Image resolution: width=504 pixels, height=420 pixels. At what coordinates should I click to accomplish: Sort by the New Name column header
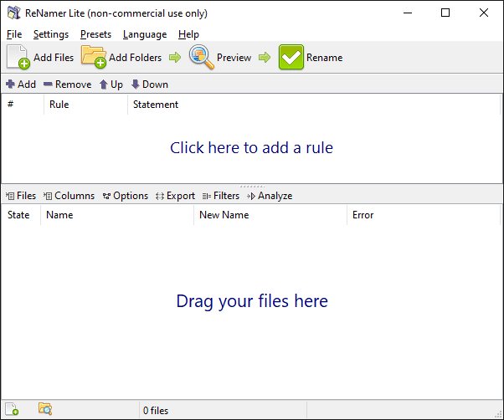(270, 215)
